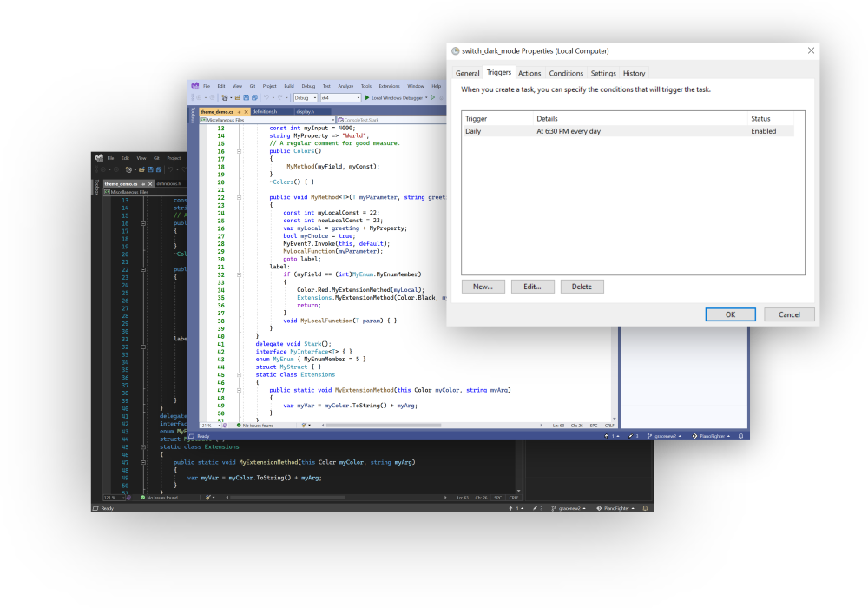Open the Project menu in dark Visual Studio

(x=174, y=158)
